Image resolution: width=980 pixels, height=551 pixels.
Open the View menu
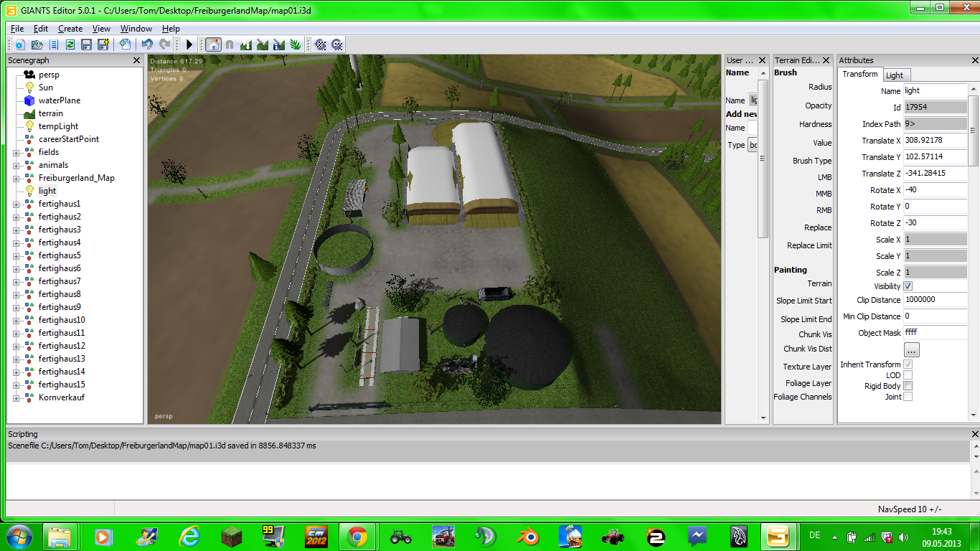pos(101,29)
